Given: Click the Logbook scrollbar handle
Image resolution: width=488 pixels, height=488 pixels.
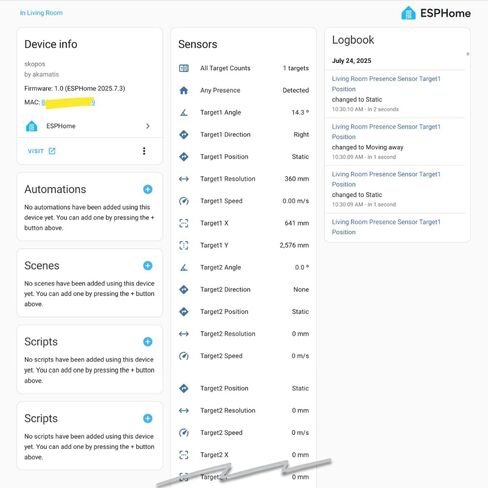Looking at the screenshot, I should click(468, 54).
